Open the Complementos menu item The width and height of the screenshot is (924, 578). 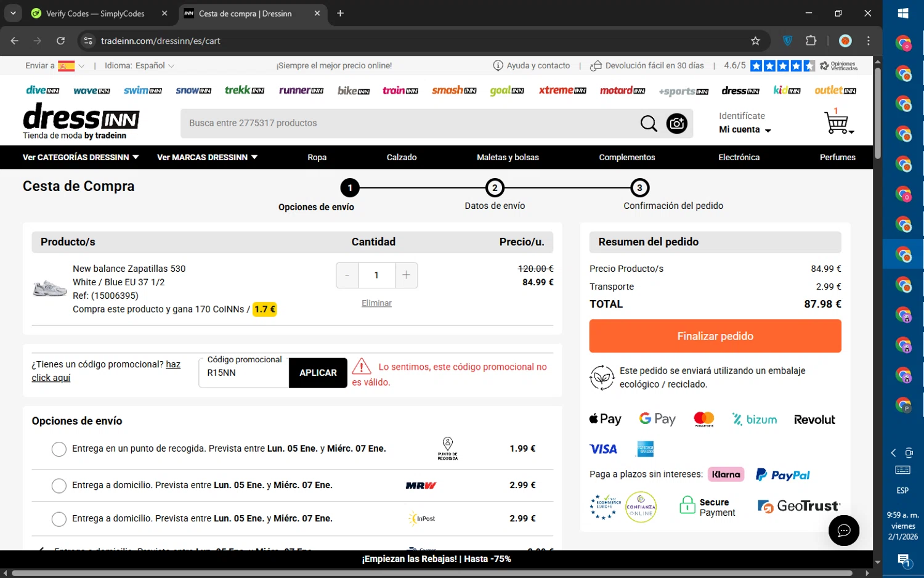pyautogui.click(x=627, y=157)
